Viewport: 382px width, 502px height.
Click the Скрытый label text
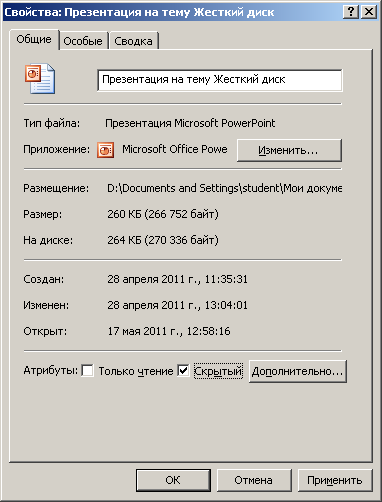coord(218,371)
